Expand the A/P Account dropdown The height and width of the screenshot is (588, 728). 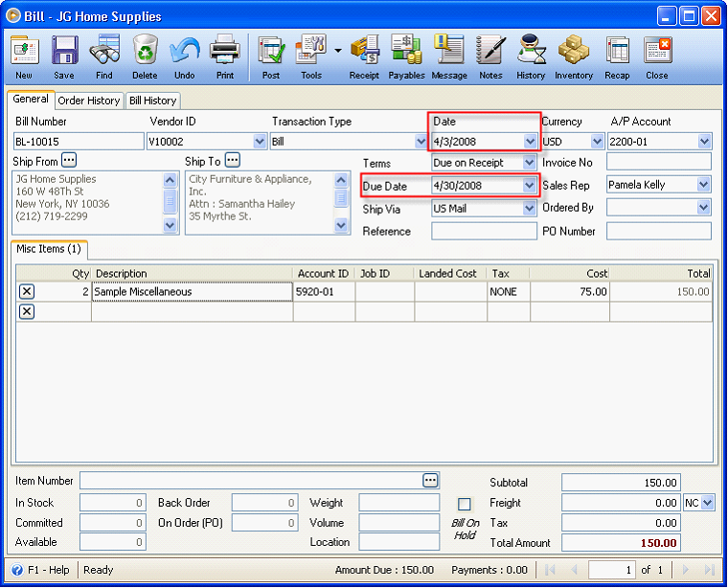tap(704, 141)
